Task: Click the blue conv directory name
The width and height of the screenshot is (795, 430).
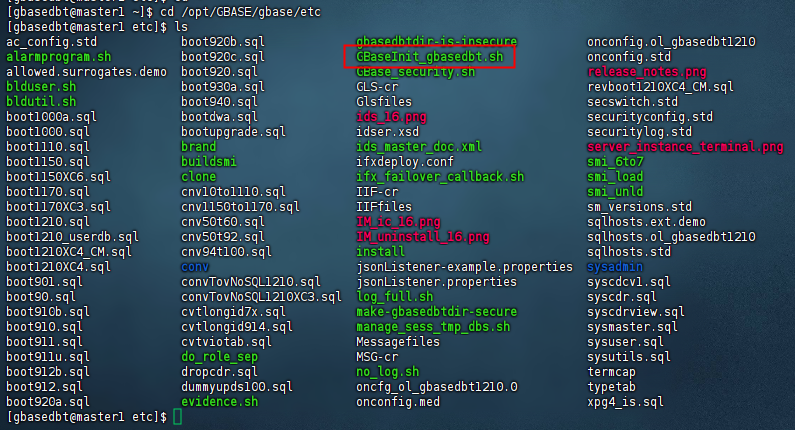Action: tap(195, 267)
